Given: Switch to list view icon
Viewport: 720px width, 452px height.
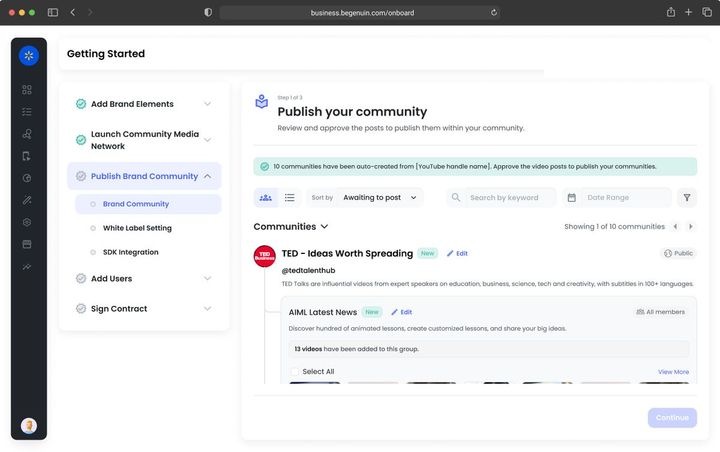Looking at the screenshot, I should [x=289, y=198].
